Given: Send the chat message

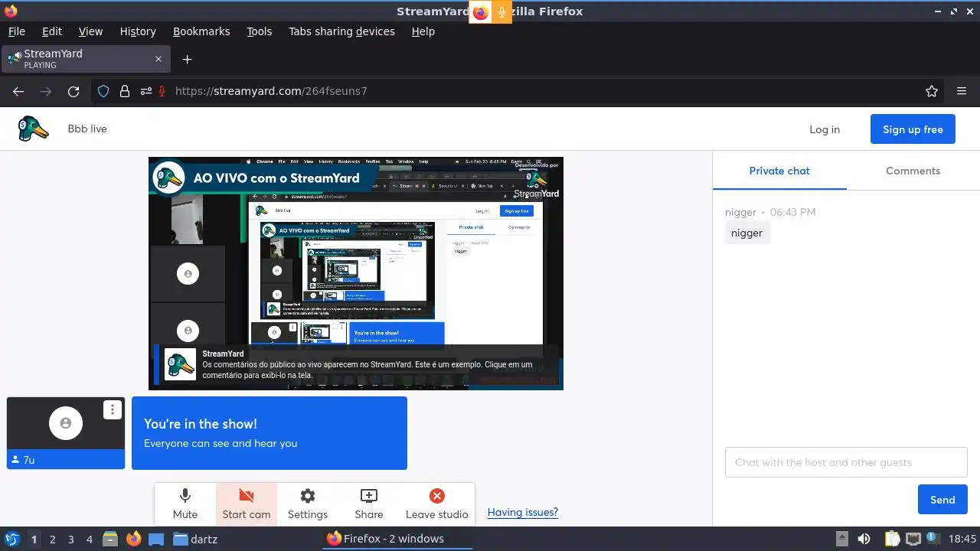Looking at the screenshot, I should [x=942, y=500].
